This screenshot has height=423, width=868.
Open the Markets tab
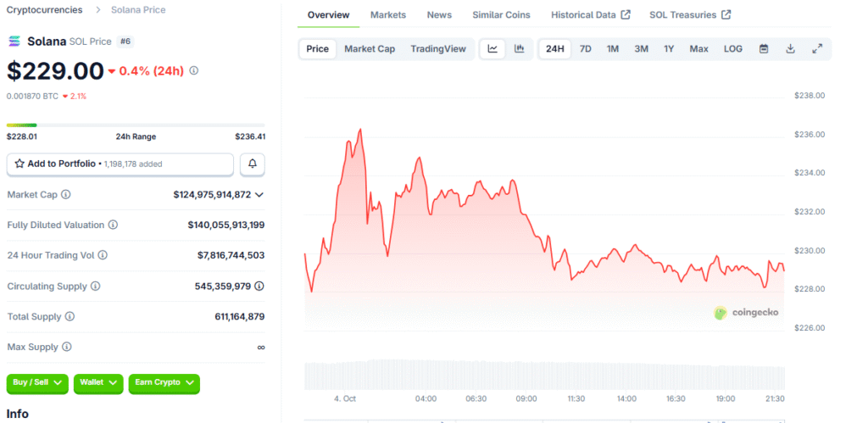(x=388, y=15)
